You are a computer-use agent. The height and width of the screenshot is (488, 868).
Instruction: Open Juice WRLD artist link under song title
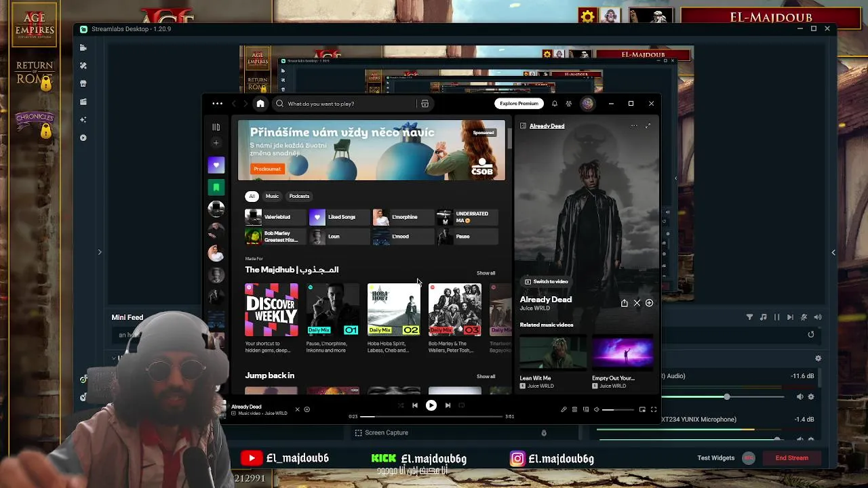pyautogui.click(x=534, y=308)
